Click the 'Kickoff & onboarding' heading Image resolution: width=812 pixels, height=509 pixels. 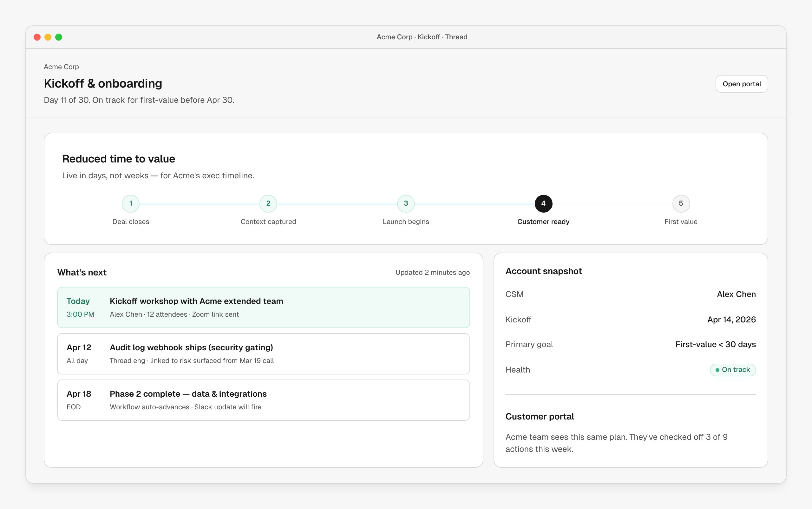click(x=103, y=83)
